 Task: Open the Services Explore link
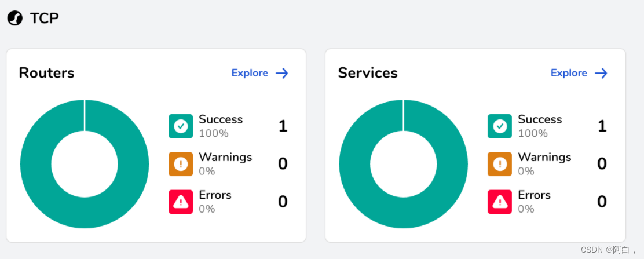click(569, 73)
